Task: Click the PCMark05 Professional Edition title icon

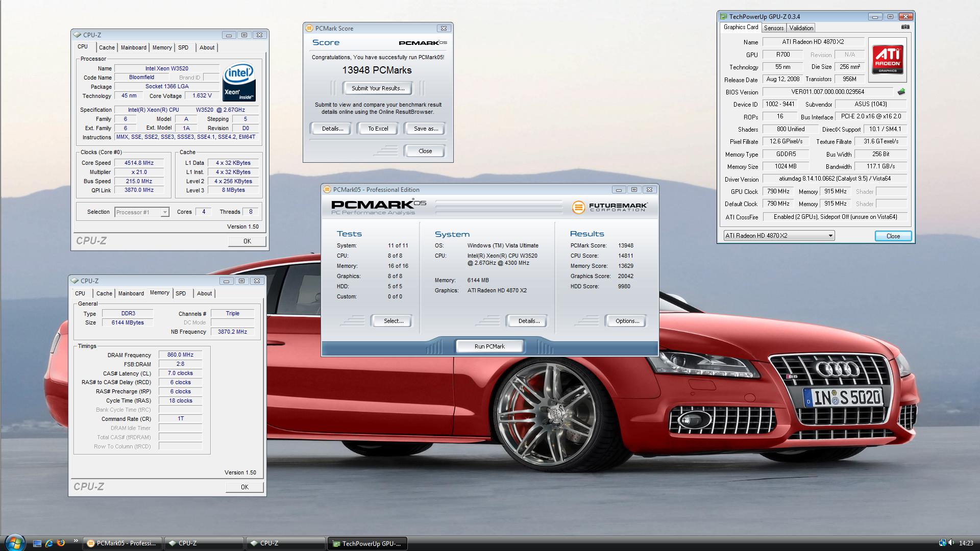Action: (327, 190)
